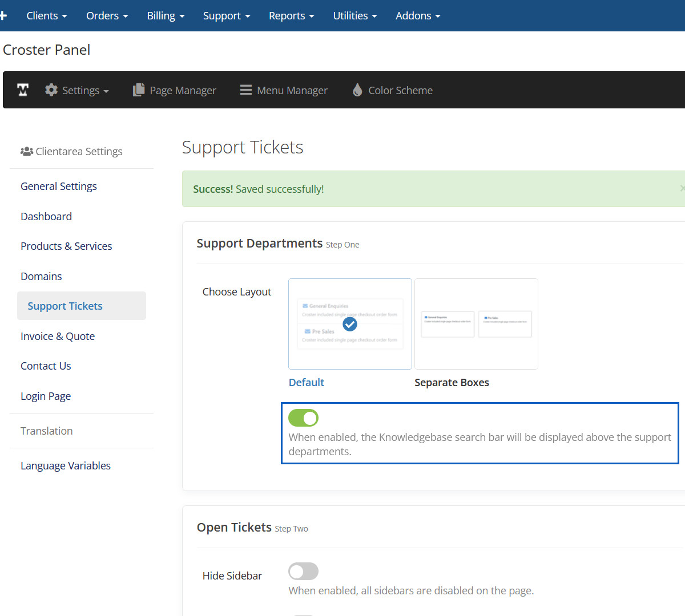Expand the Clients dropdown menu
This screenshot has height=616, width=685.
coord(47,15)
